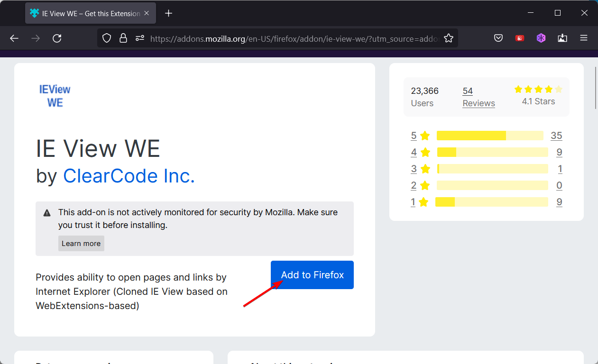Click the IE View WE title heading

[x=98, y=148]
